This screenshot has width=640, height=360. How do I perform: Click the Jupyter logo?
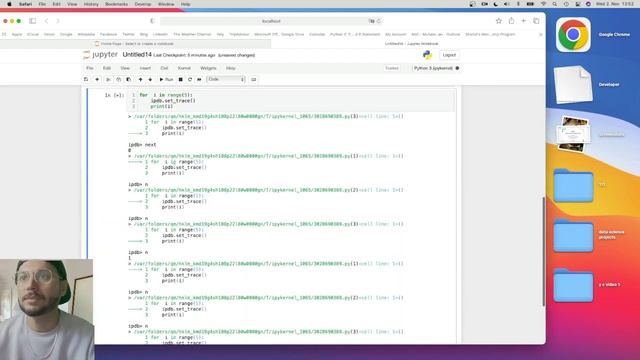(100, 55)
